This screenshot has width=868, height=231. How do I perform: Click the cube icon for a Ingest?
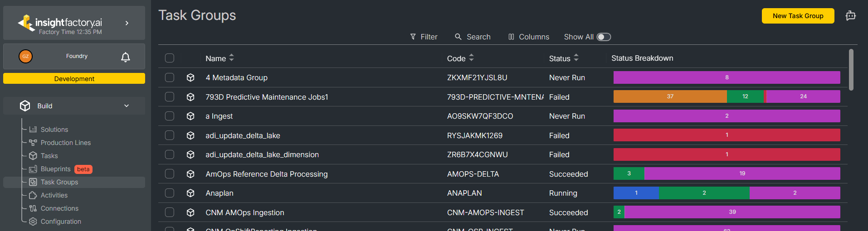click(190, 116)
